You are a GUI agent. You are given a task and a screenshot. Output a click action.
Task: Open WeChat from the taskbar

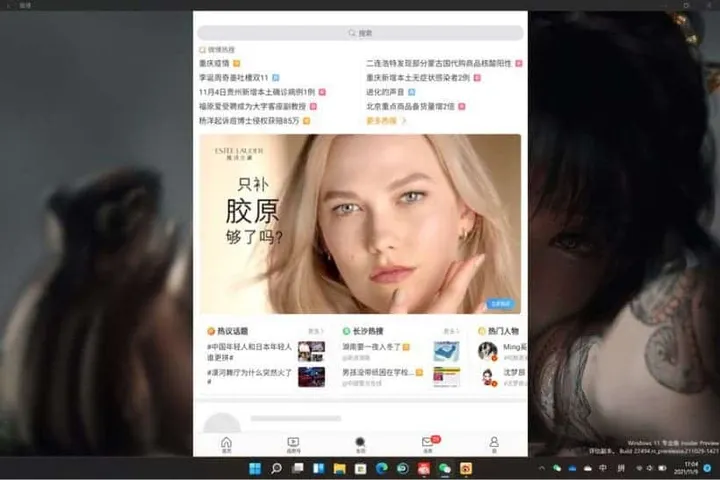pos(444,468)
